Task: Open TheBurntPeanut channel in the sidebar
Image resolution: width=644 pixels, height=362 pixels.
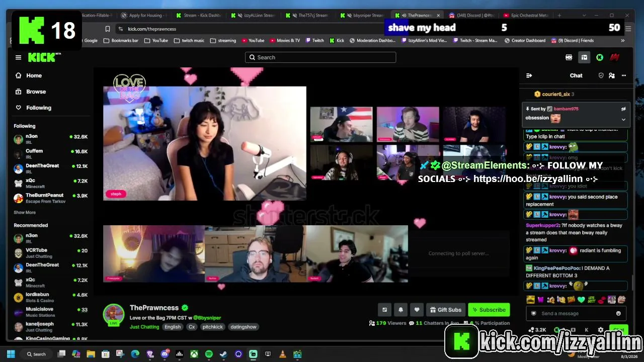Action: click(x=50, y=198)
